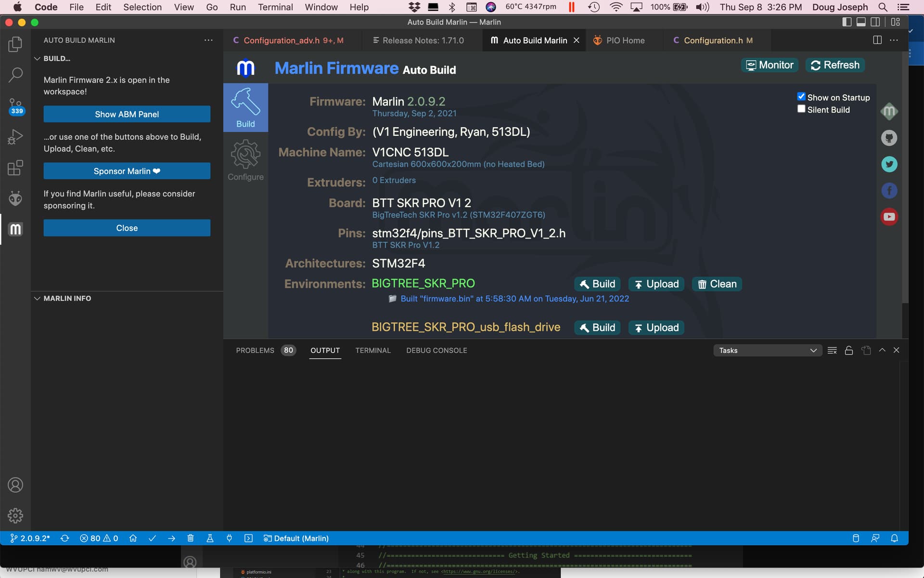Open the Tasks output channel dropdown
The image size is (924, 578).
(x=767, y=350)
